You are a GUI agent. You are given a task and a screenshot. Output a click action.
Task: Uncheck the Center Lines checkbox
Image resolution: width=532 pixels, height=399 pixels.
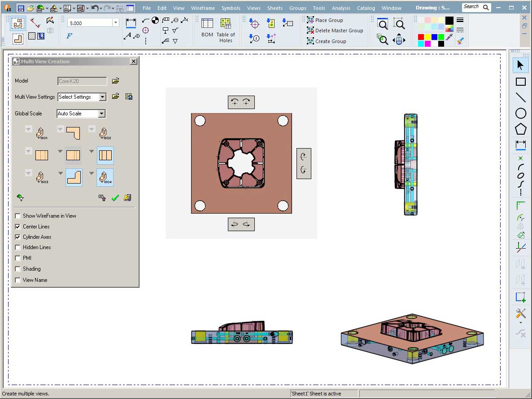pos(18,227)
